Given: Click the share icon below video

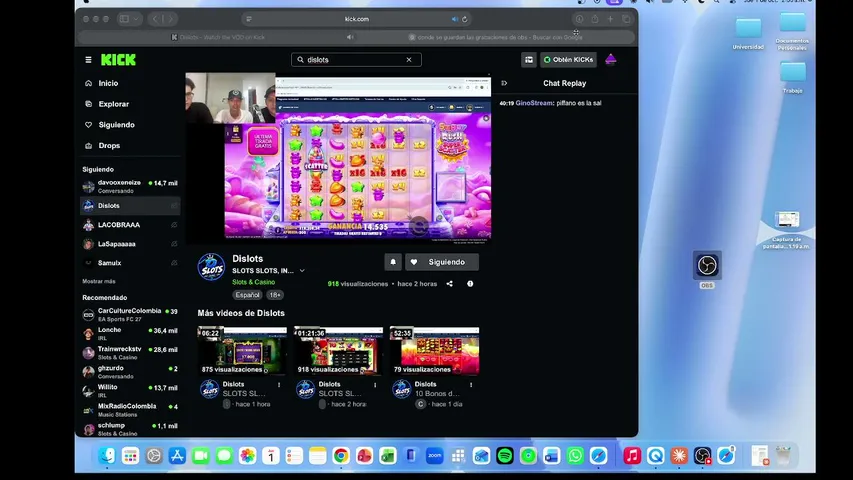Looking at the screenshot, I should coord(449,284).
